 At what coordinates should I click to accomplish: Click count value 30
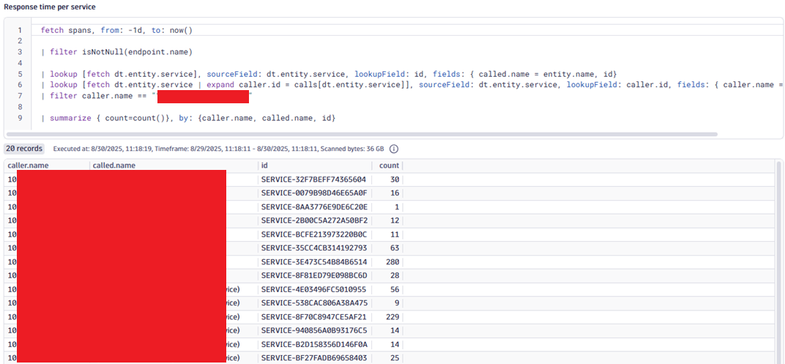point(395,180)
